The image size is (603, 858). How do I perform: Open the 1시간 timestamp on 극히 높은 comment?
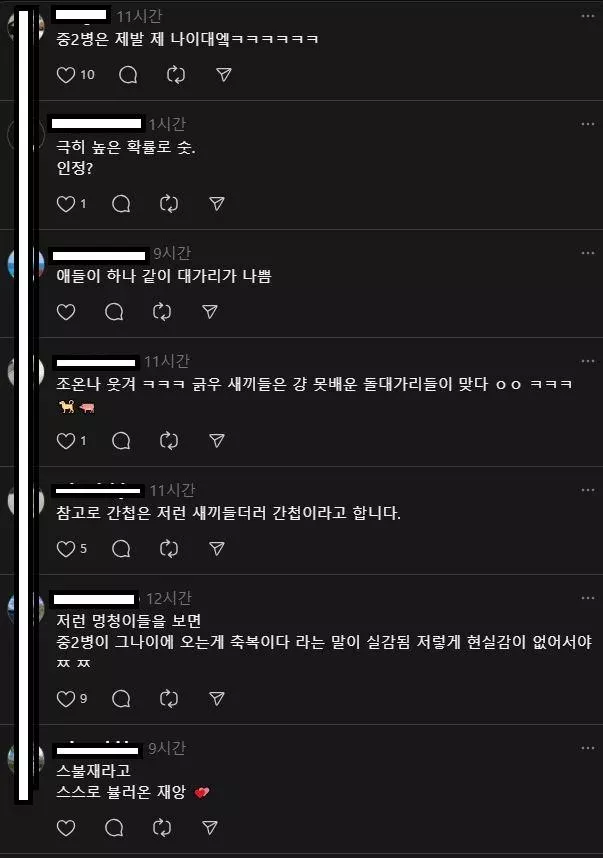pos(167,124)
